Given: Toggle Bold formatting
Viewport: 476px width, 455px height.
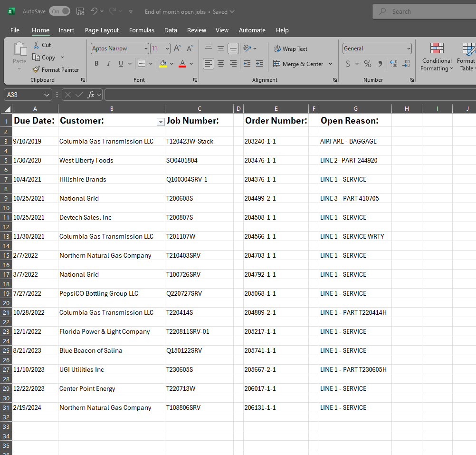Looking at the screenshot, I should point(96,64).
